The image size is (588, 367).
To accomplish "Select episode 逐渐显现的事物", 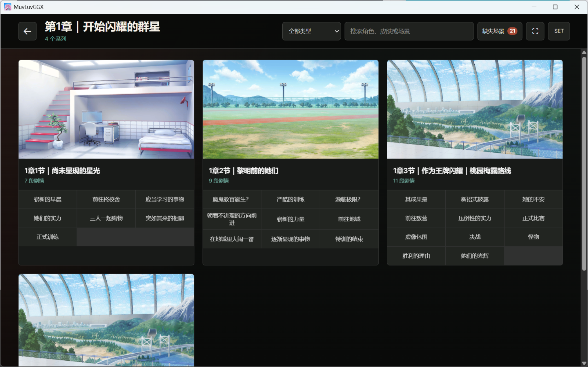I will point(290,239).
